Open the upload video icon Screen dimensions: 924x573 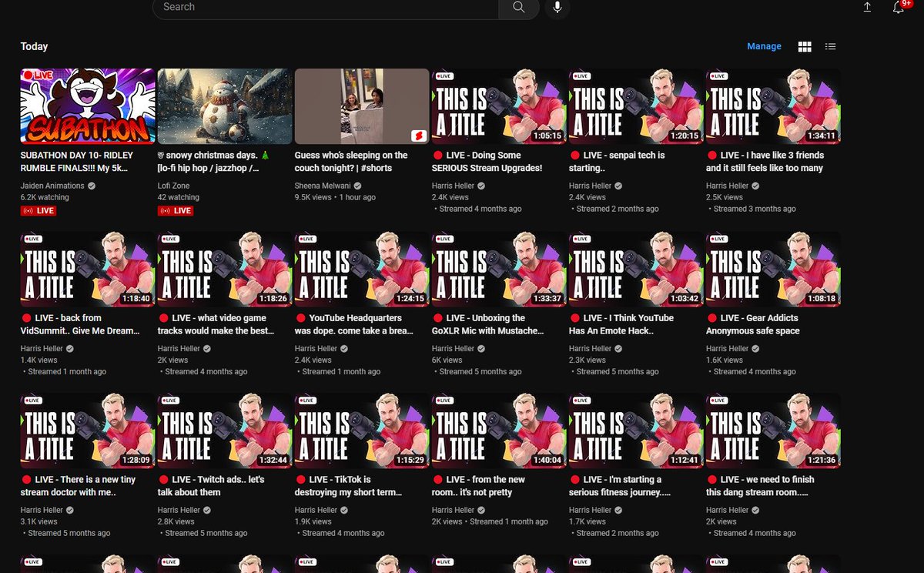(867, 7)
